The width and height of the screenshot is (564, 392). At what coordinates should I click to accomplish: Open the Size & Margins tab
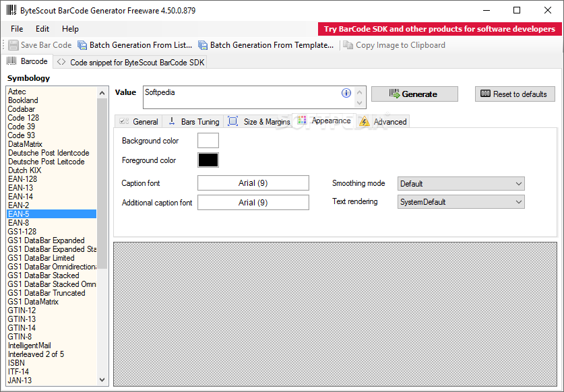pos(259,121)
